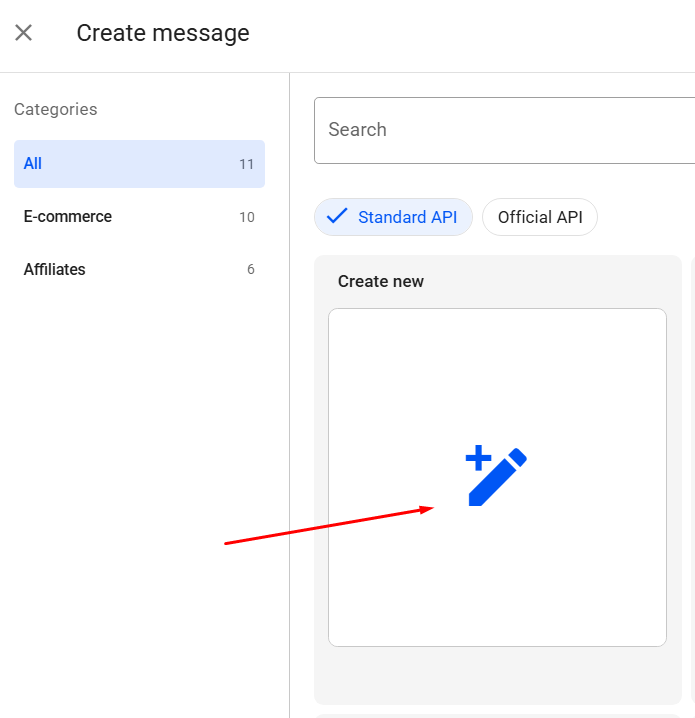Close the Create message dialog

pos(24,33)
